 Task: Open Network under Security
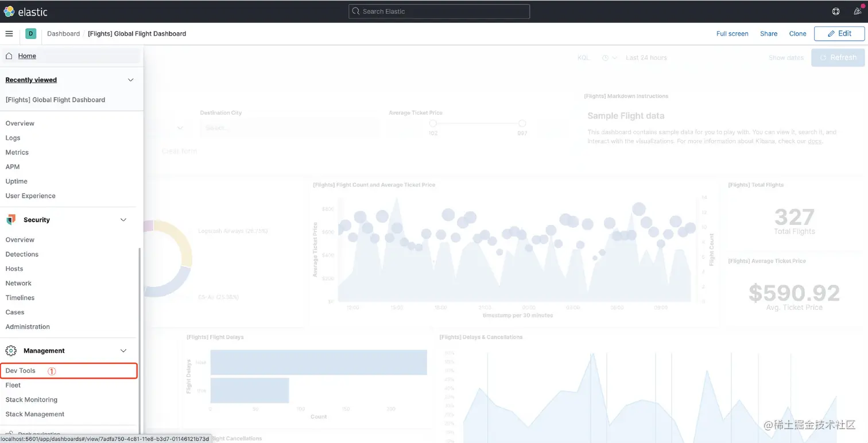(18, 283)
